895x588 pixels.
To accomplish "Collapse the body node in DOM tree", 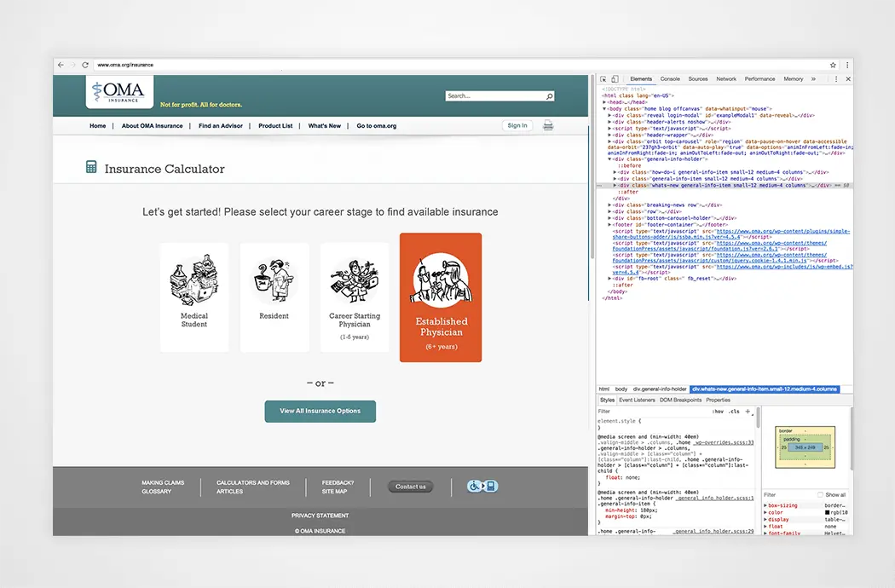I will coord(604,108).
